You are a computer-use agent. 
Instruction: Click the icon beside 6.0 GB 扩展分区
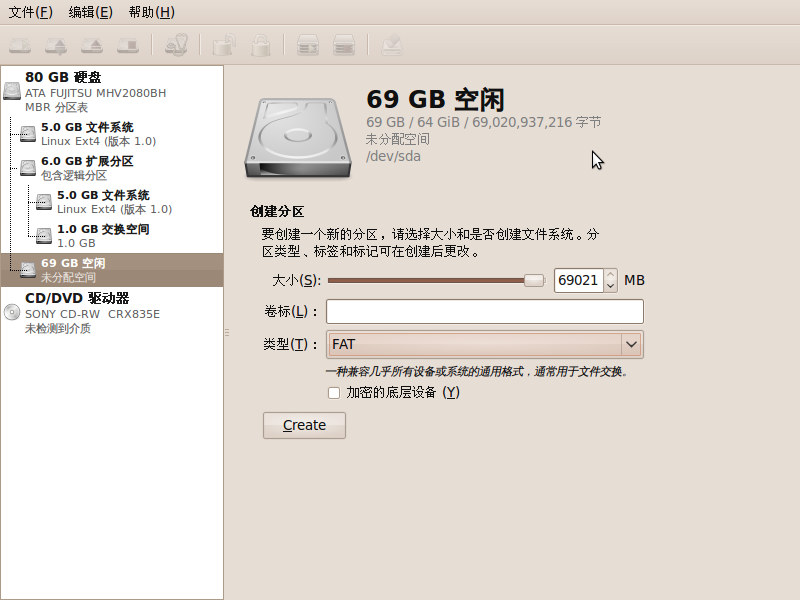click(x=28, y=167)
